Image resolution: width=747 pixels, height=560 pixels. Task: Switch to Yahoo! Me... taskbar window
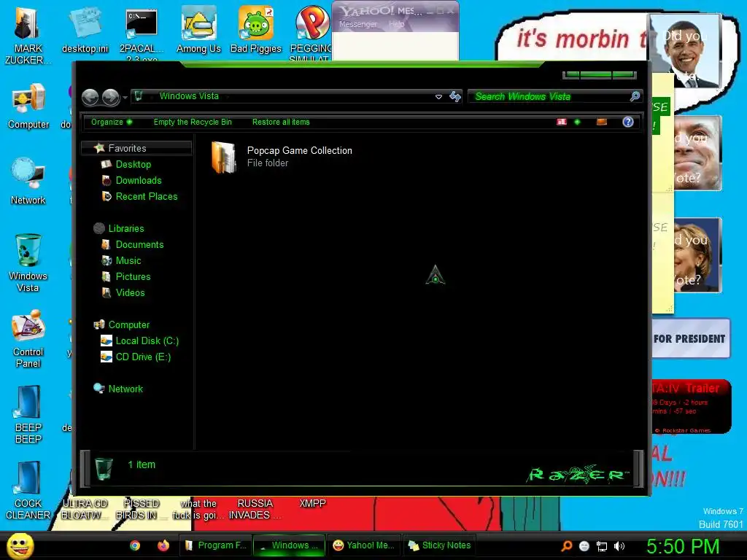click(363, 545)
